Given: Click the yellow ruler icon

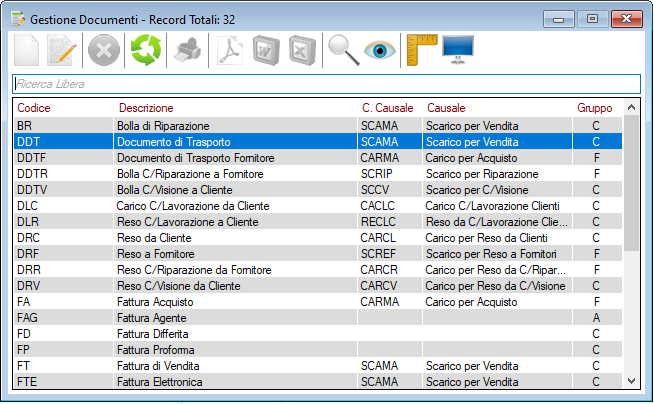Looking at the screenshot, I should tap(421, 50).
